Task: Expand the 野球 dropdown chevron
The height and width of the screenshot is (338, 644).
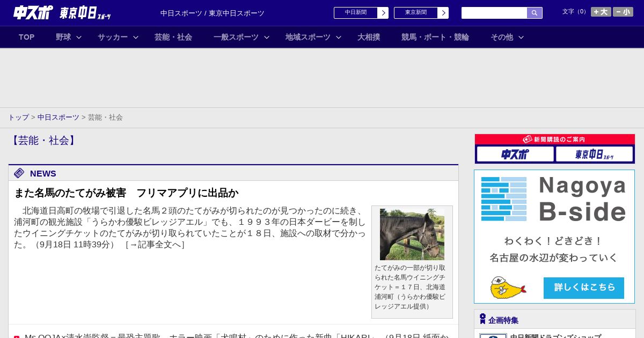Action: coord(79,37)
